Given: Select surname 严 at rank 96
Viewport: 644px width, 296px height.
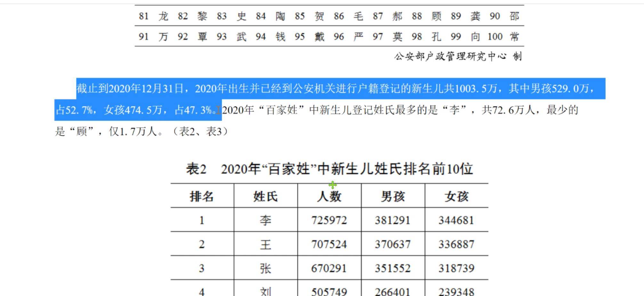Looking at the screenshot, I should [358, 37].
